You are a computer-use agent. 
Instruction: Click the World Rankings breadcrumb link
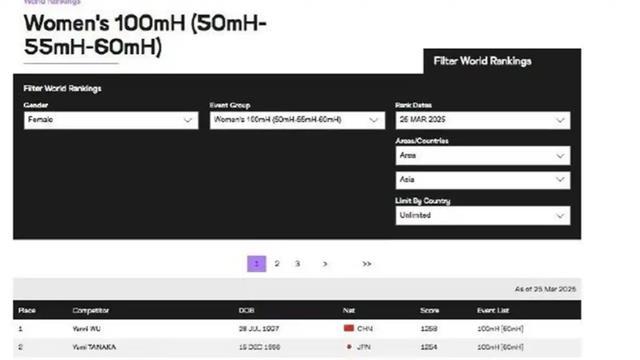click(52, 2)
